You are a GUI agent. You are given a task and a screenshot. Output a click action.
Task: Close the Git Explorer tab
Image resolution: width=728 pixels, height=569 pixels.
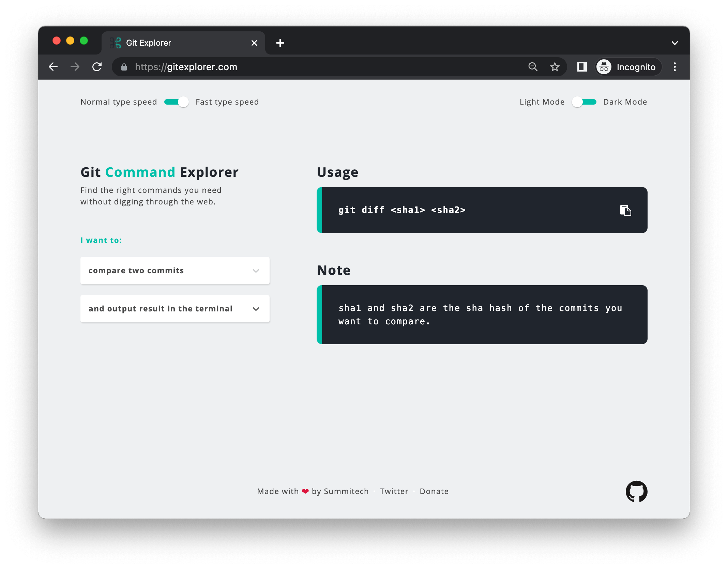click(254, 43)
